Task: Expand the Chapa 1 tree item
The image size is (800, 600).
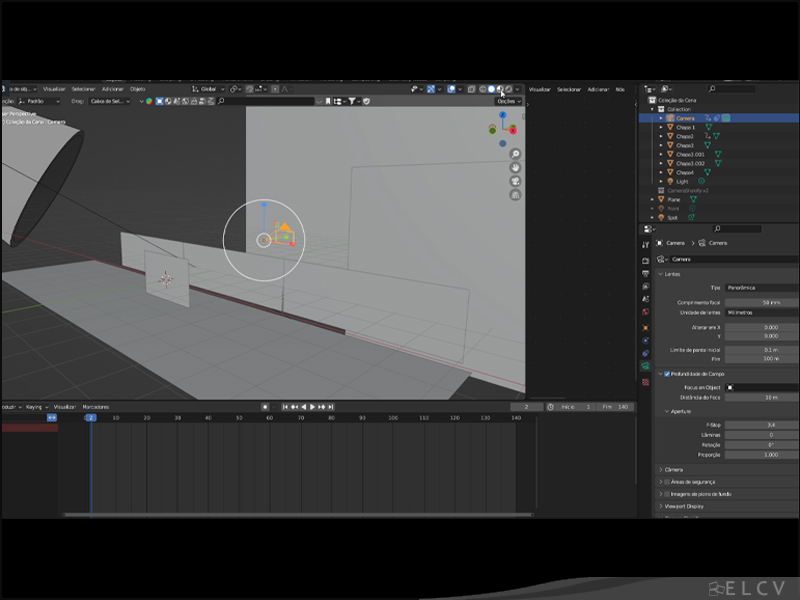Action: (661, 127)
